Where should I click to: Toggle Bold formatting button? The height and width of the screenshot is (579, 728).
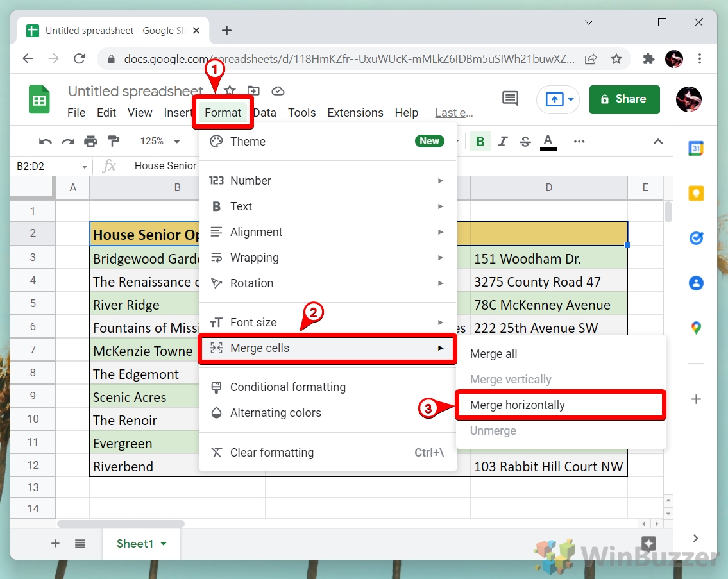(480, 141)
